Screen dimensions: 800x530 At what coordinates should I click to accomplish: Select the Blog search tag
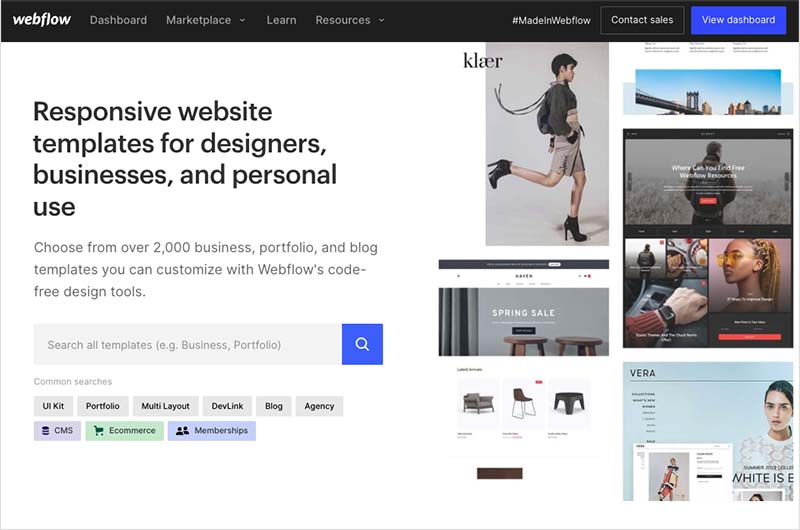click(x=273, y=406)
